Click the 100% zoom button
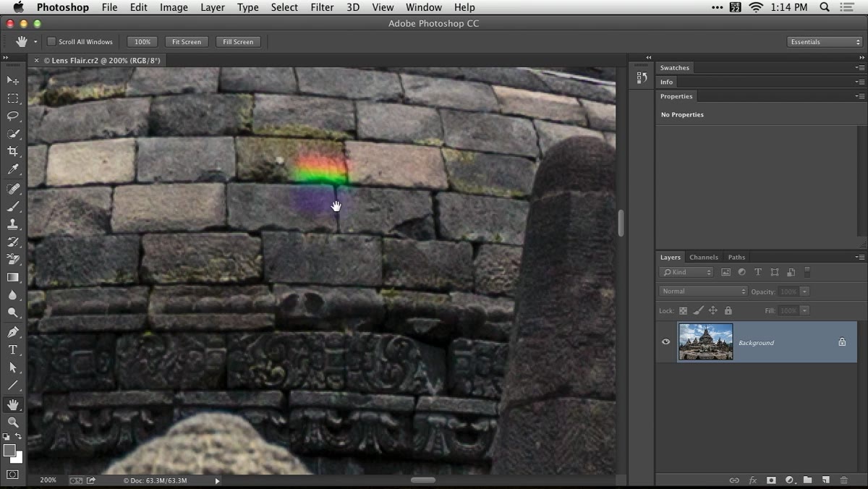The image size is (868, 489). point(142,42)
